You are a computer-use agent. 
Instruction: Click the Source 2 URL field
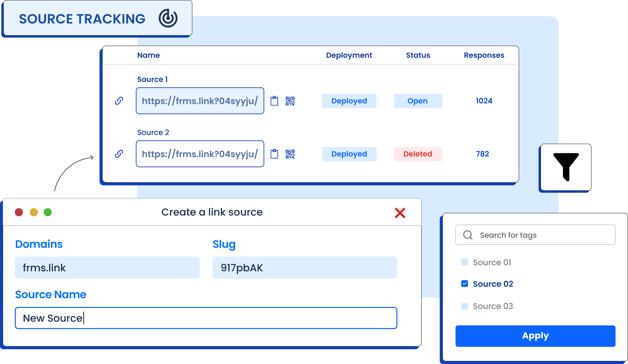(x=200, y=154)
